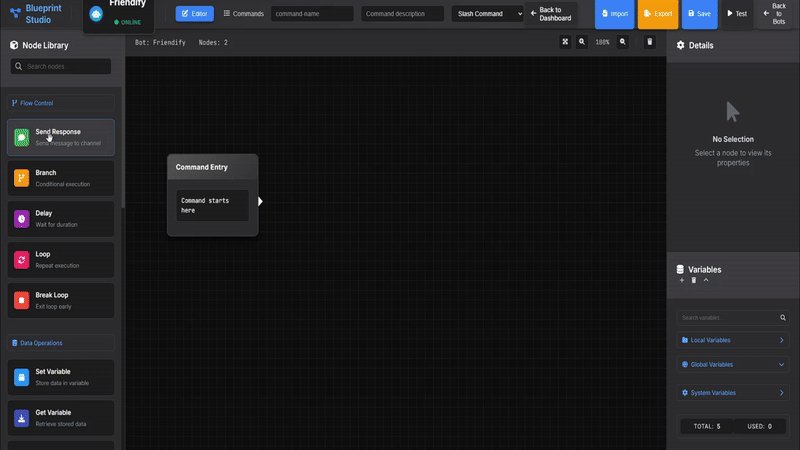Click the search variables magnifier icon
This screenshot has width=800, height=450.
[783, 317]
